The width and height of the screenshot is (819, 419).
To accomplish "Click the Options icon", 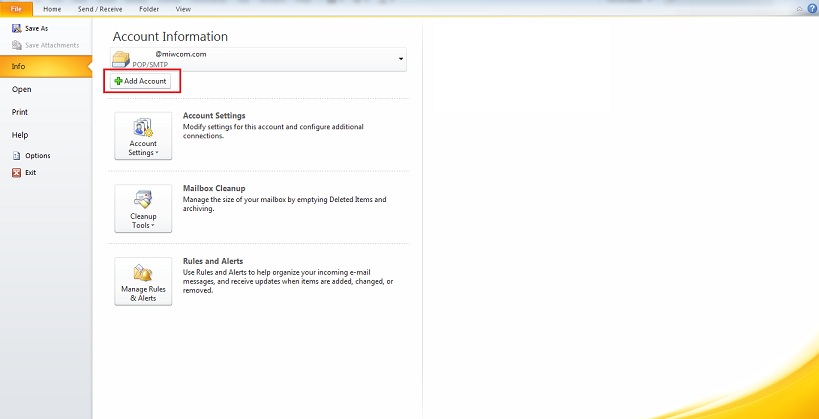I will [16, 156].
